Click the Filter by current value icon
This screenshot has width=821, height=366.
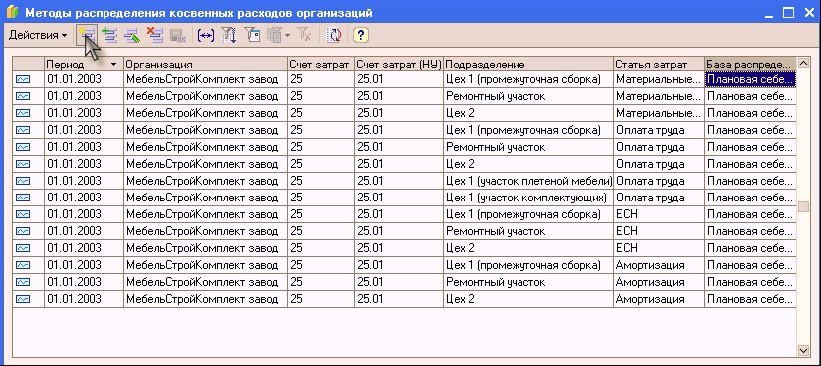pos(253,35)
